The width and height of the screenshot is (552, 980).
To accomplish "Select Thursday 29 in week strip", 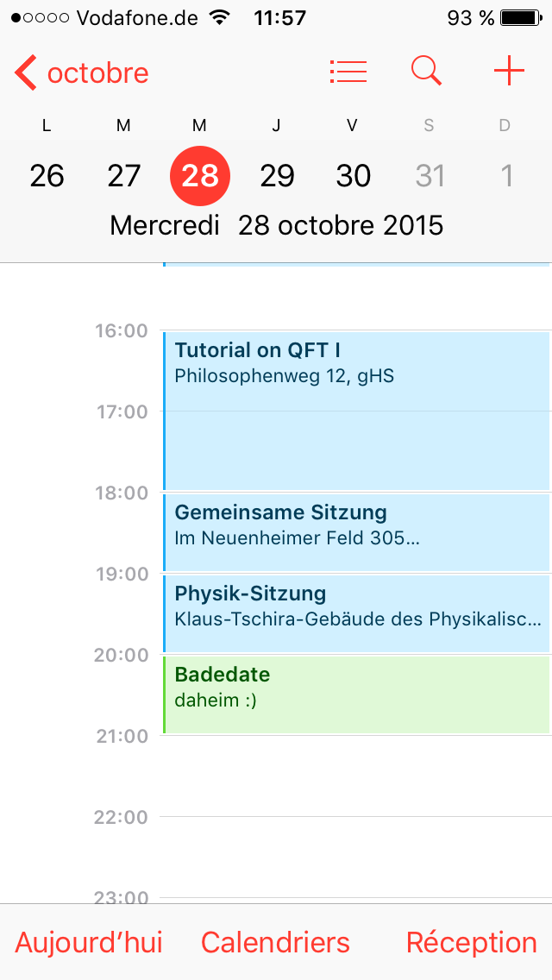I will 277,176.
